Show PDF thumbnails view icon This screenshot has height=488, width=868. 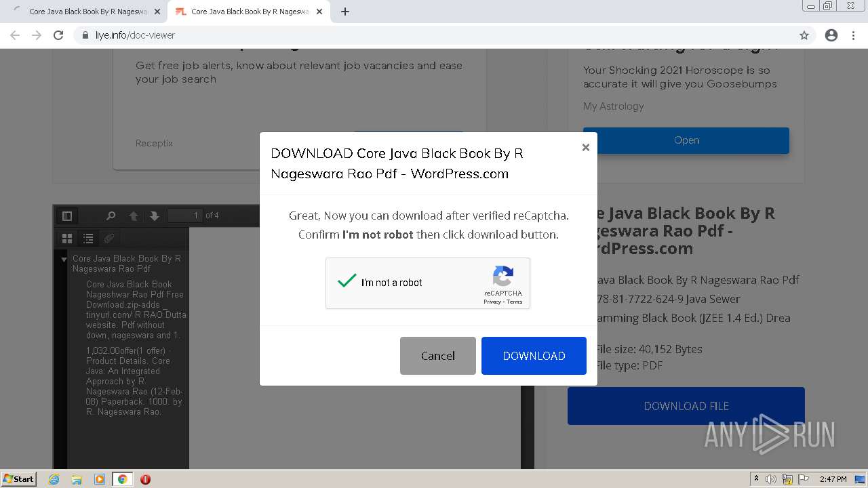point(67,238)
